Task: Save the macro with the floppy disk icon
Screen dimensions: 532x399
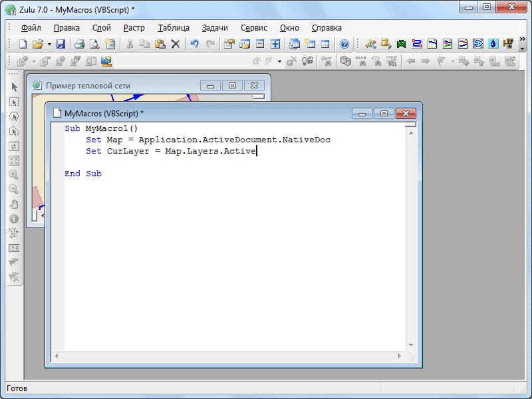Action: point(61,44)
